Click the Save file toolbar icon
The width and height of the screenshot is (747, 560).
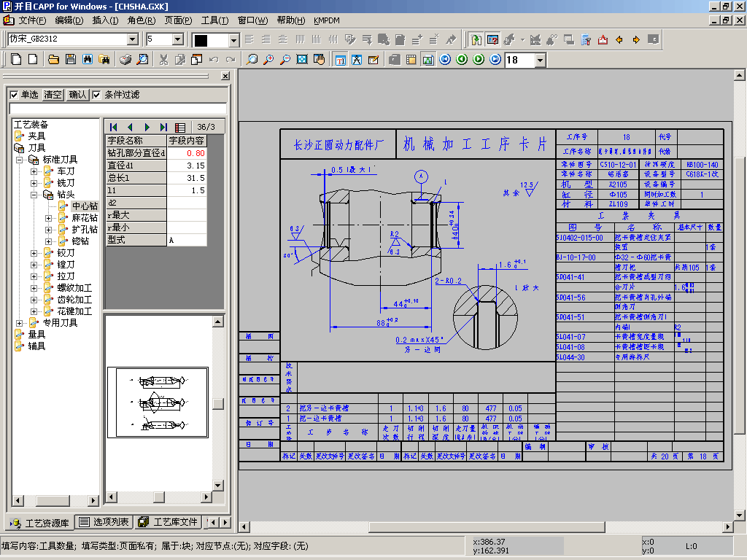(70, 59)
